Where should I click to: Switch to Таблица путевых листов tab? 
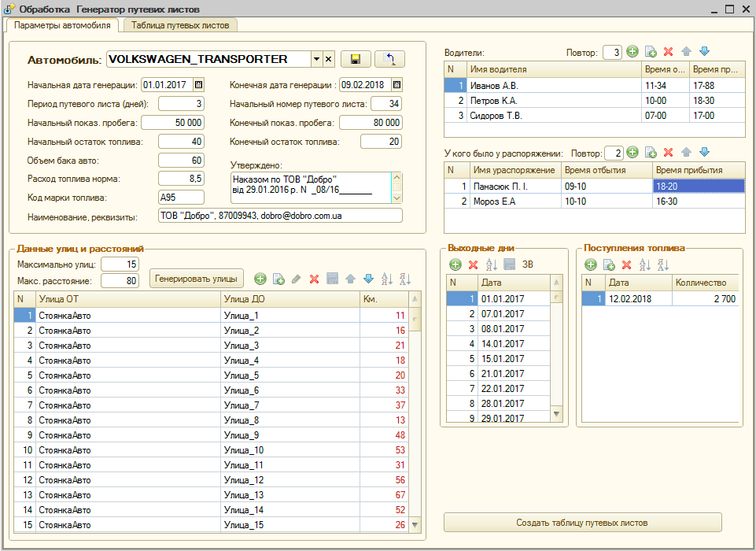pos(180,25)
